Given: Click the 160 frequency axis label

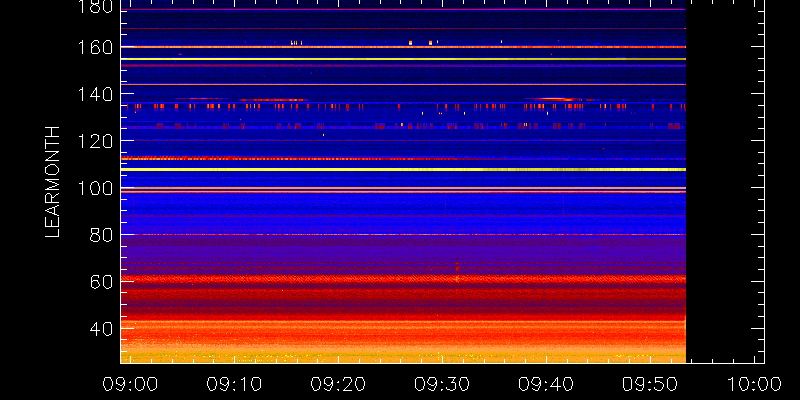Looking at the screenshot, I should pos(96,47).
